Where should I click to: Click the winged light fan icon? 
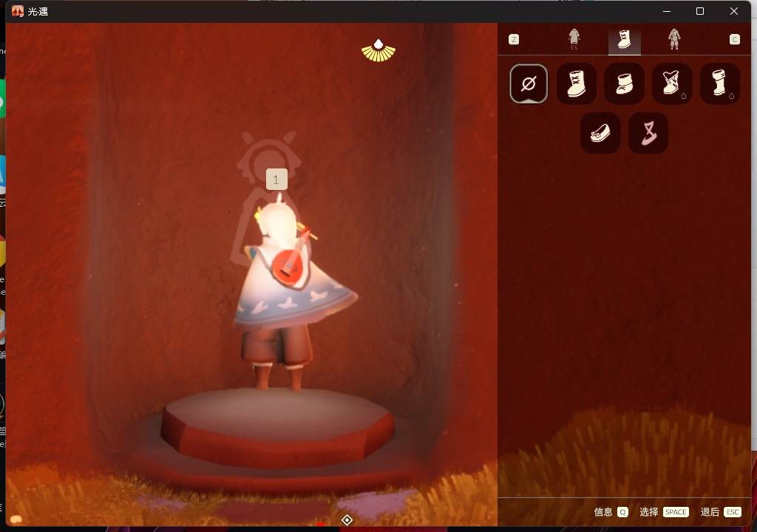click(x=378, y=51)
